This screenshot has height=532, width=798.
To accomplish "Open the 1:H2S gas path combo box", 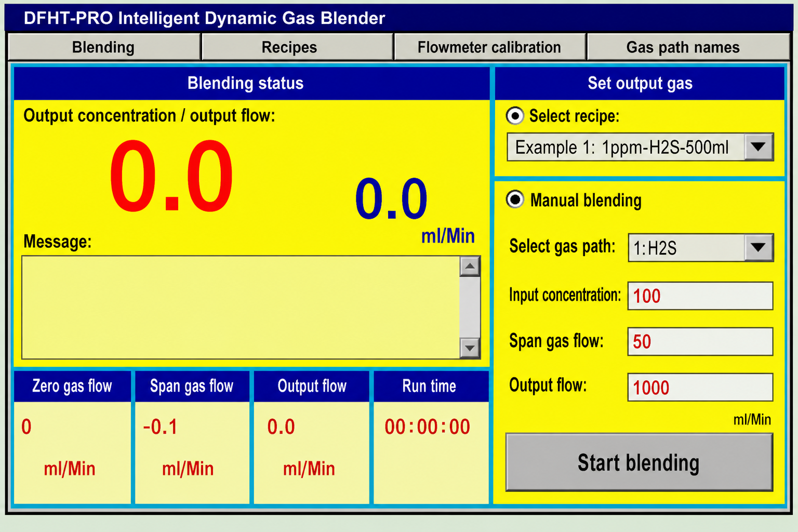I will tap(701, 247).
